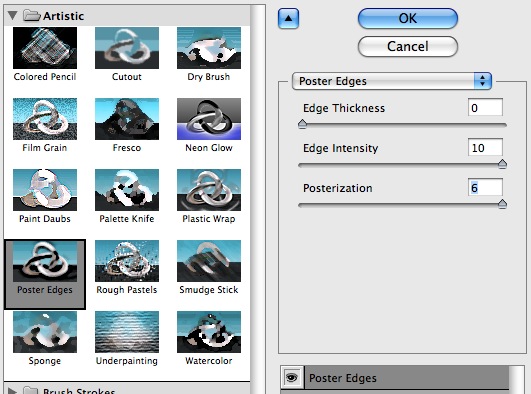Click the selected Poster Edges thumbnail

[x=45, y=261]
